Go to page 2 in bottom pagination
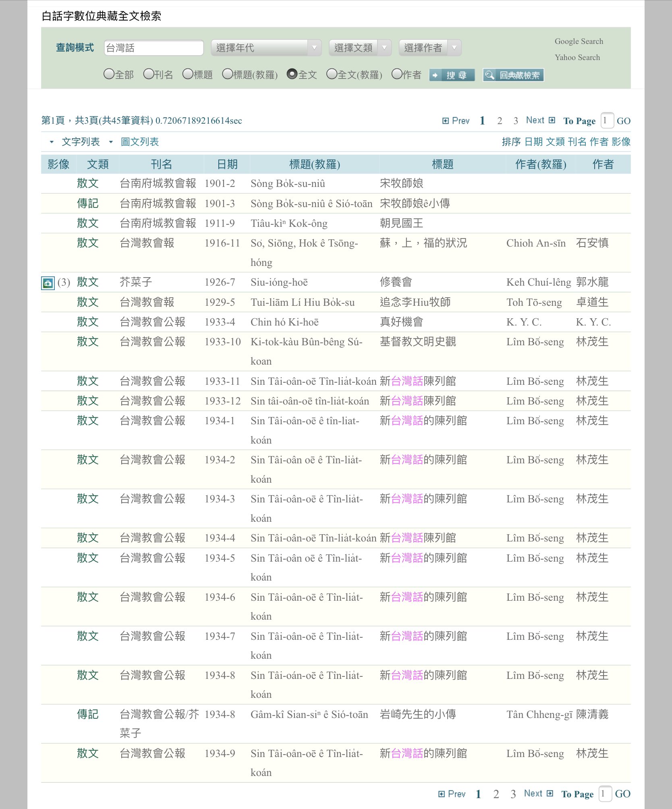This screenshot has width=672, height=809. 496,794
